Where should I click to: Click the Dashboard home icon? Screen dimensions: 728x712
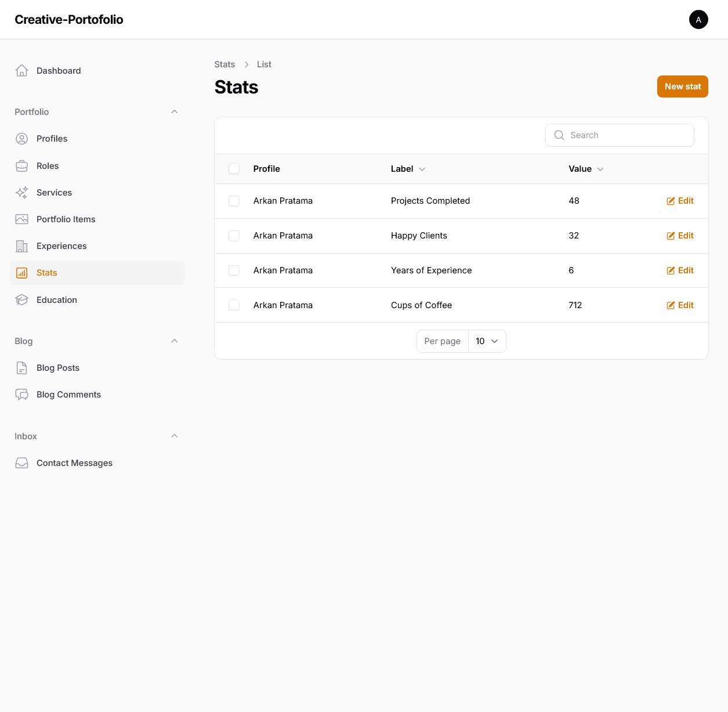(21, 71)
